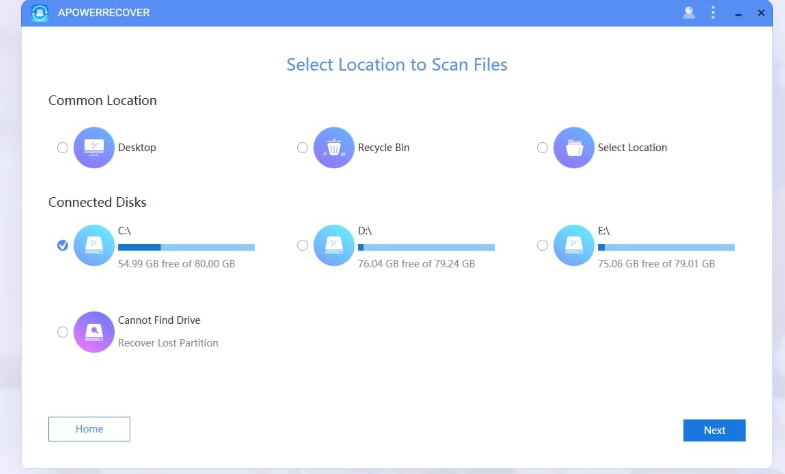The width and height of the screenshot is (785, 474).
Task: Click the Cannot Find Drive icon
Action: pos(95,331)
